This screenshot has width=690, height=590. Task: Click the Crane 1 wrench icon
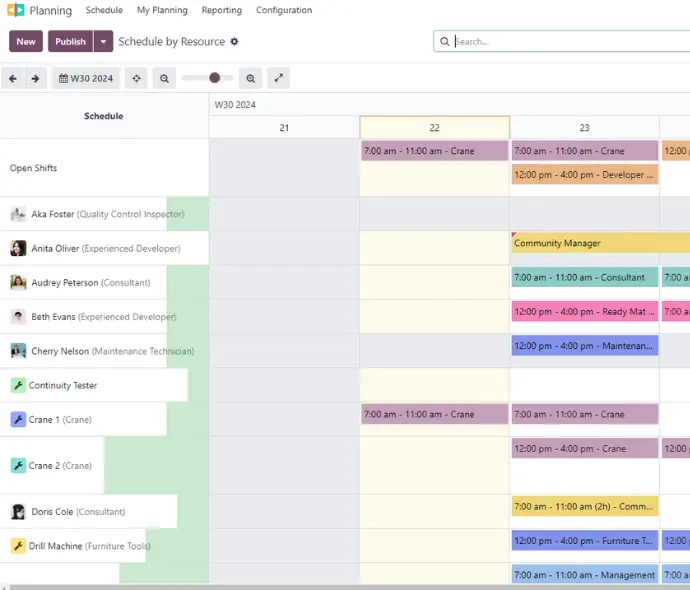point(18,419)
